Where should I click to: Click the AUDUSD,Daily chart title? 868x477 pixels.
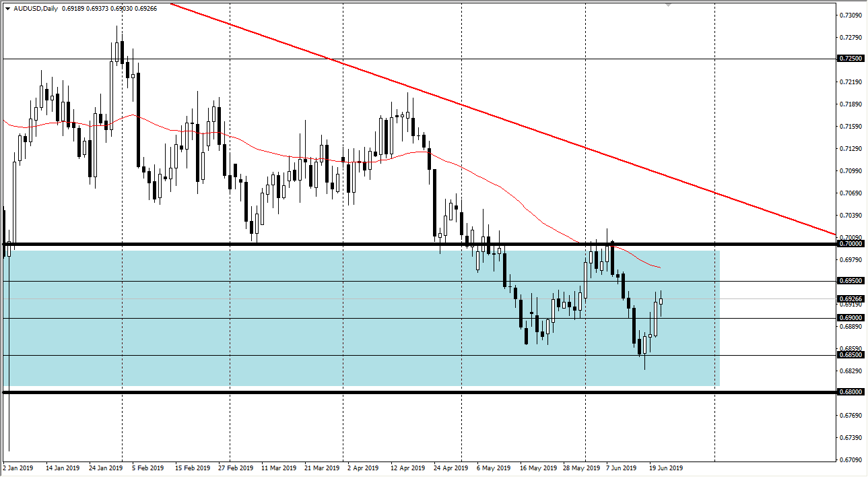[x=35, y=9]
